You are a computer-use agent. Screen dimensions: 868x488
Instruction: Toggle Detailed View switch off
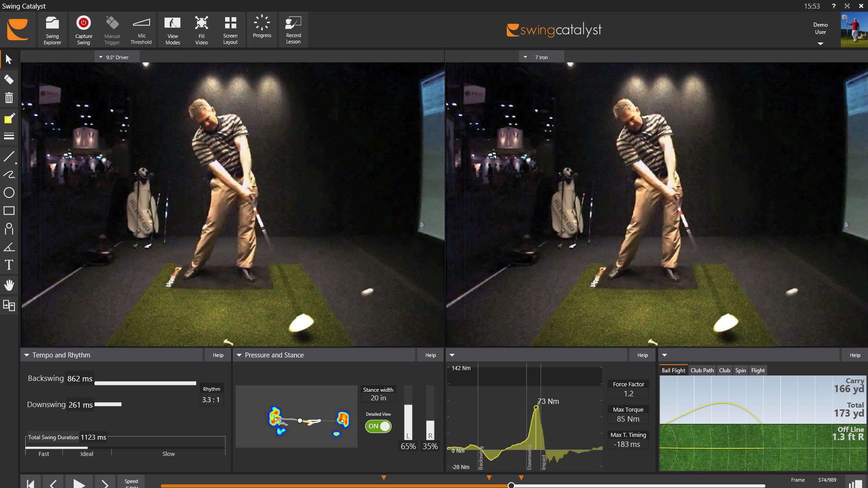tap(378, 426)
